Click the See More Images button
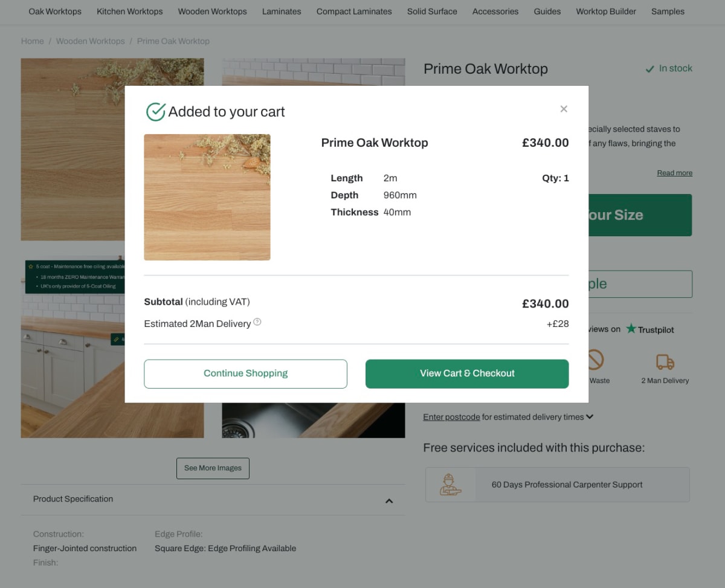725x588 pixels. (213, 468)
